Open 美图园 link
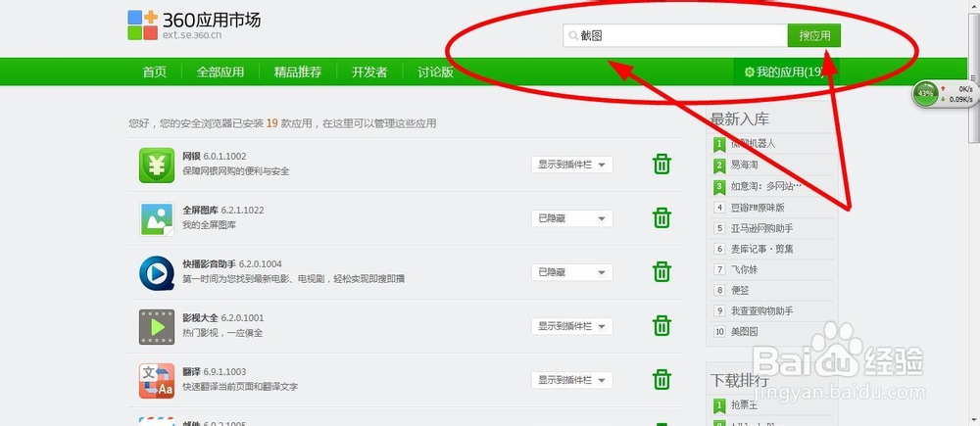The width and height of the screenshot is (980, 426). coord(745,332)
